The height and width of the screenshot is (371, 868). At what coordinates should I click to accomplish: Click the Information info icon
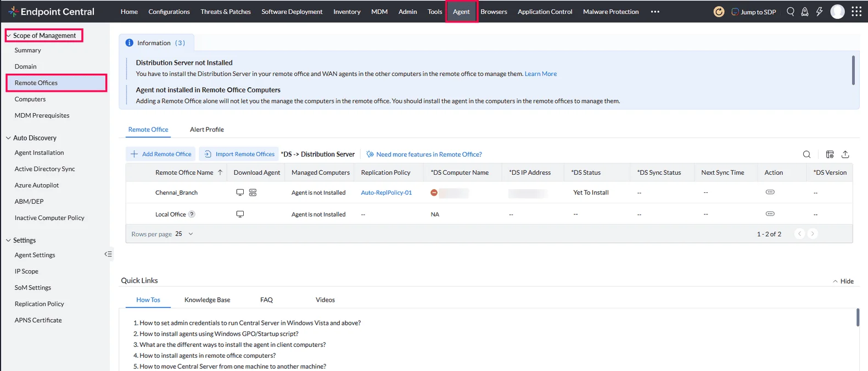130,43
